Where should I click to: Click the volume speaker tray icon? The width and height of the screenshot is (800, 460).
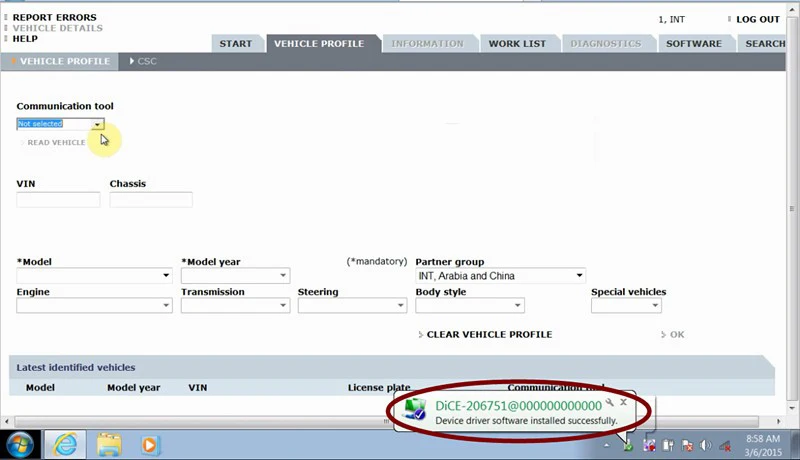pyautogui.click(x=706, y=445)
